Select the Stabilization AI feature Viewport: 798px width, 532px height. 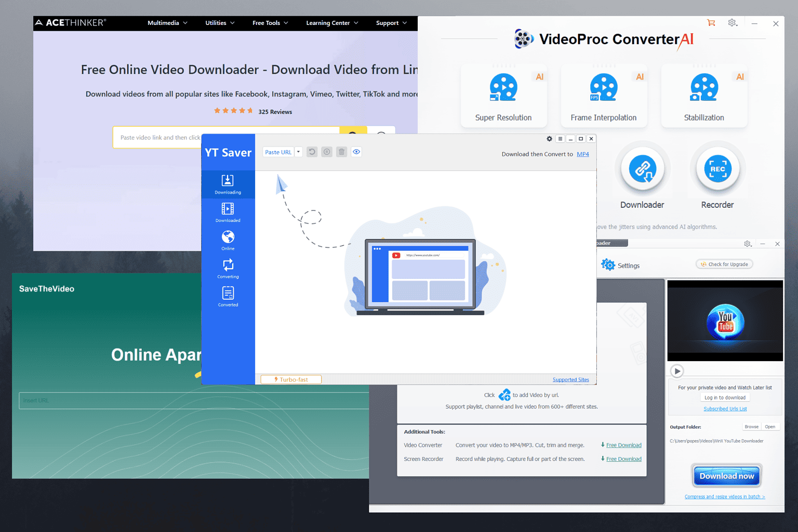point(704,96)
